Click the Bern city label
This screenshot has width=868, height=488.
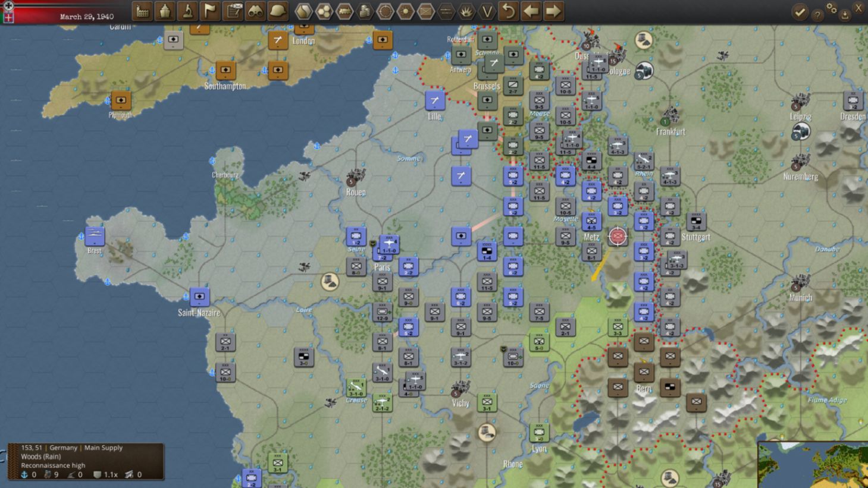tap(644, 389)
